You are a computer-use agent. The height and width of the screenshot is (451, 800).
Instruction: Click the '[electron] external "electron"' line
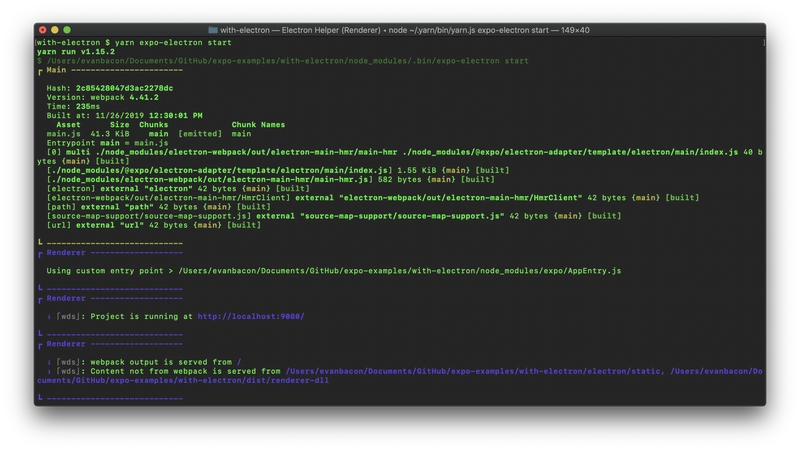coord(178,188)
